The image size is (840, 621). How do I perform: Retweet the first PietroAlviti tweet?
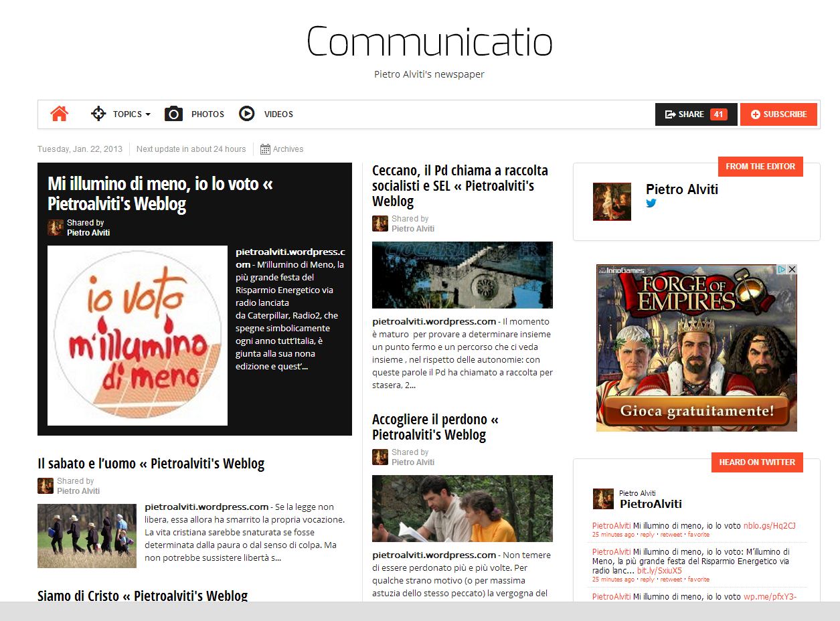pos(671,535)
